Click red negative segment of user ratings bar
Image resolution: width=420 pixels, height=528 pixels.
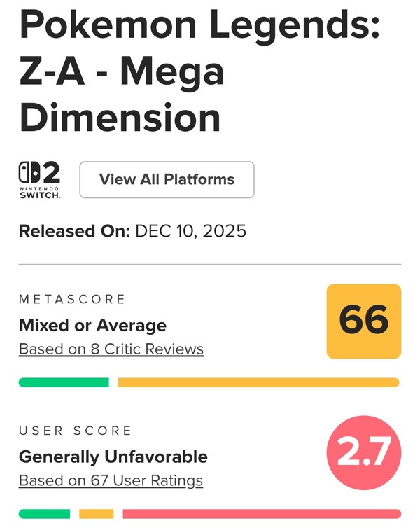pyautogui.click(x=261, y=514)
